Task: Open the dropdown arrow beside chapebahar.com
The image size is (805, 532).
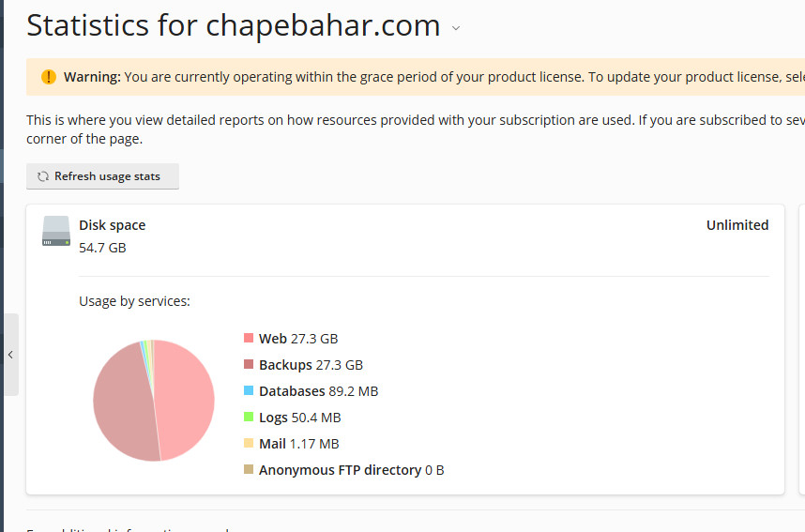Action: coord(456,28)
